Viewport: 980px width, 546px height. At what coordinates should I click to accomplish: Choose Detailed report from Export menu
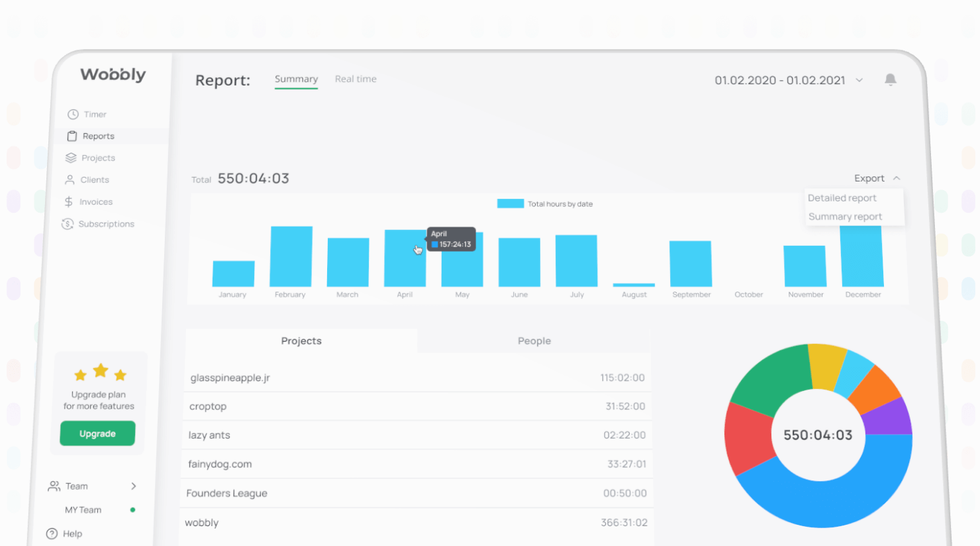pos(842,198)
